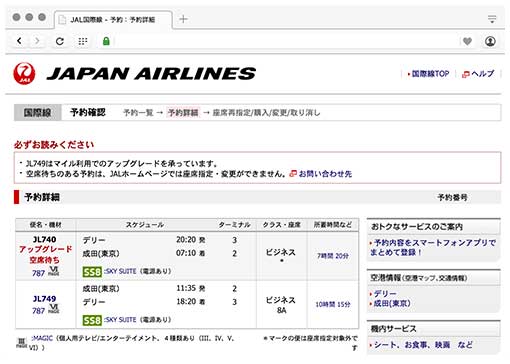Image resolution: width=510 pixels, height=364 pixels.
Task: Click the JAPAN AIRLINES wordmark
Action: (151, 74)
